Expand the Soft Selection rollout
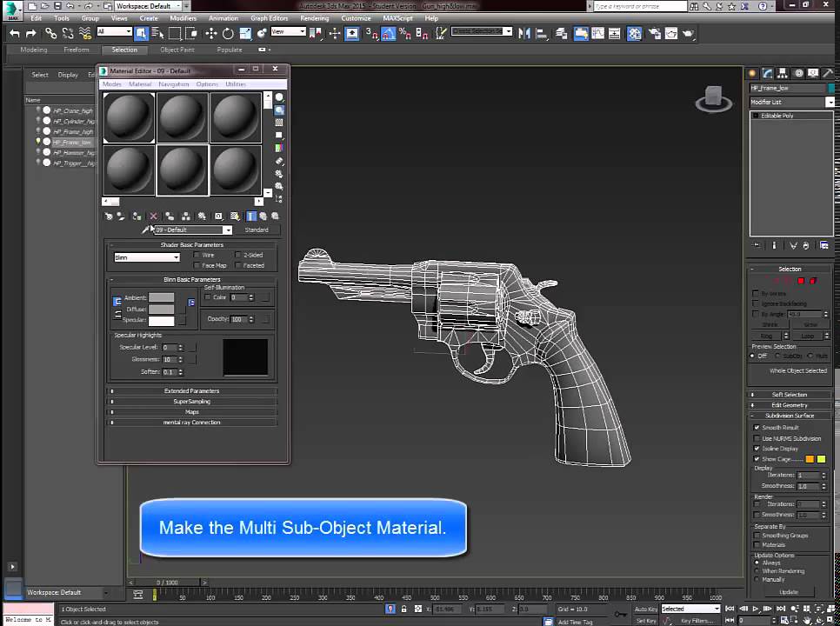The image size is (840, 626). 790,395
